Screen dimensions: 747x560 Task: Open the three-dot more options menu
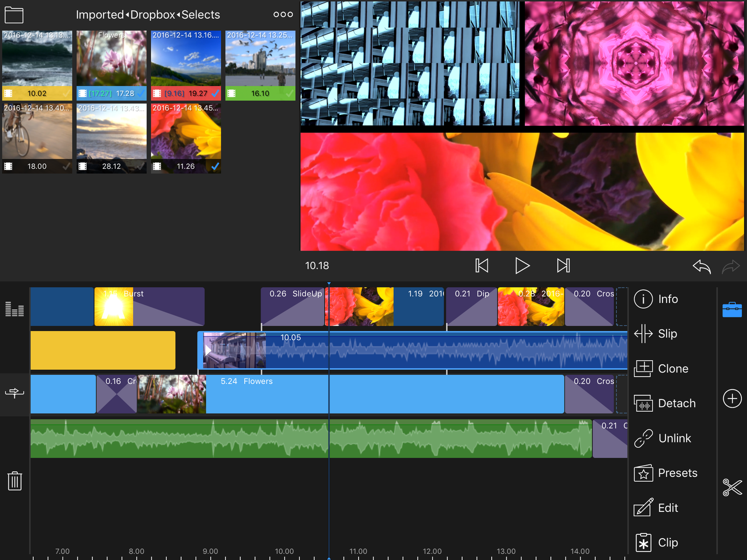(x=283, y=14)
